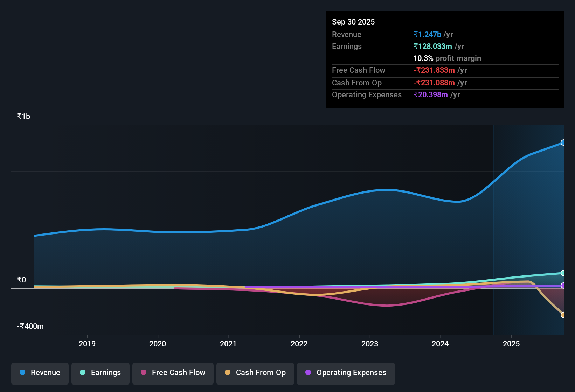Select the Operating Expenses legend chip
This screenshot has height=392, width=575.
click(346, 373)
